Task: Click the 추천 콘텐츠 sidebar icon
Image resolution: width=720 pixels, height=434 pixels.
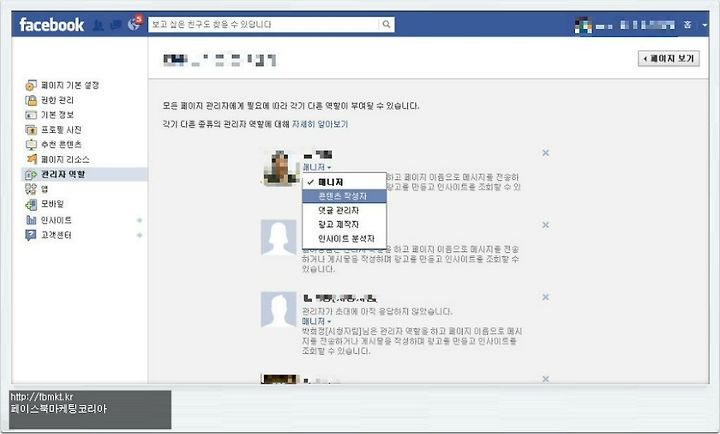Action: click(x=31, y=145)
